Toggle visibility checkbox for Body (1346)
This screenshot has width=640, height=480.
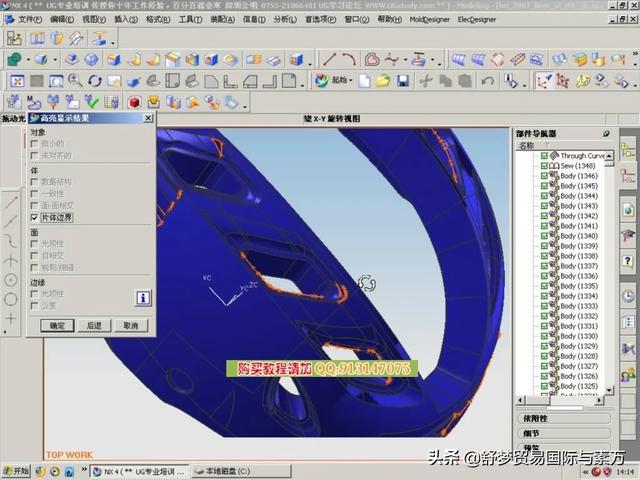[544, 176]
